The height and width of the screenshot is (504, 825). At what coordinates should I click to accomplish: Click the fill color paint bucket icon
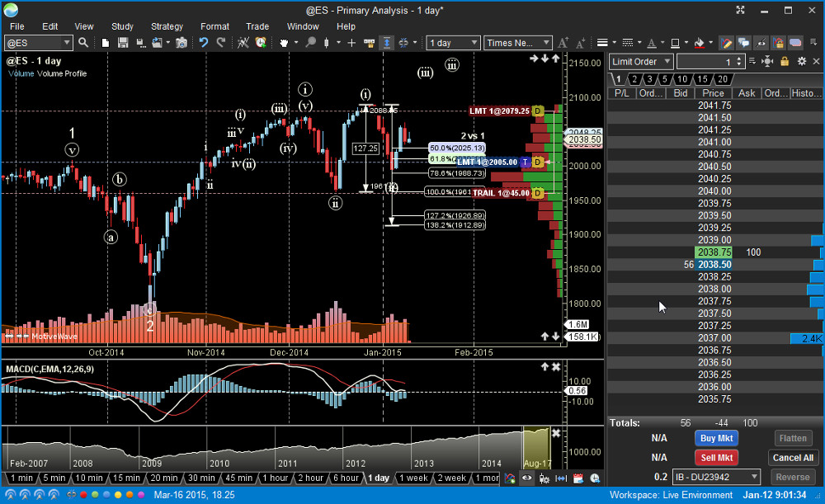700,43
